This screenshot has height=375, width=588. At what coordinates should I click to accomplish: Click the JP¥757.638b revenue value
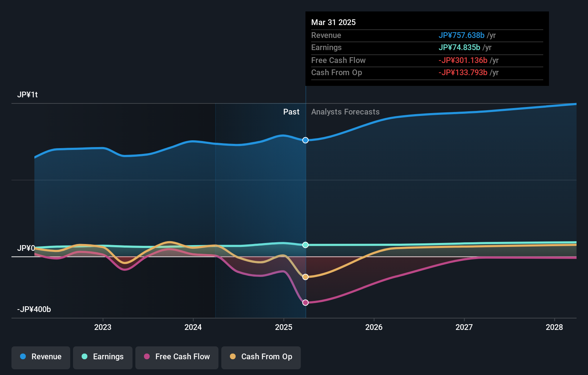coord(462,35)
